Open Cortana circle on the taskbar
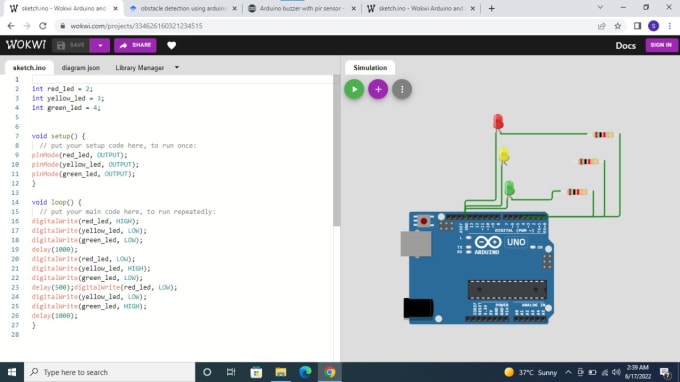Screen dimensions: 680x382 (207, 372)
